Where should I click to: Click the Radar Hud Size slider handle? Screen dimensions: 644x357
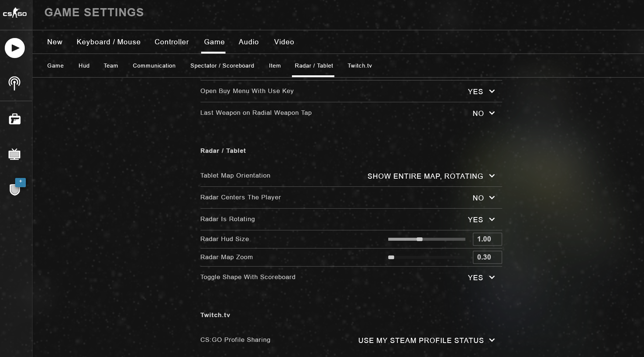420,239
